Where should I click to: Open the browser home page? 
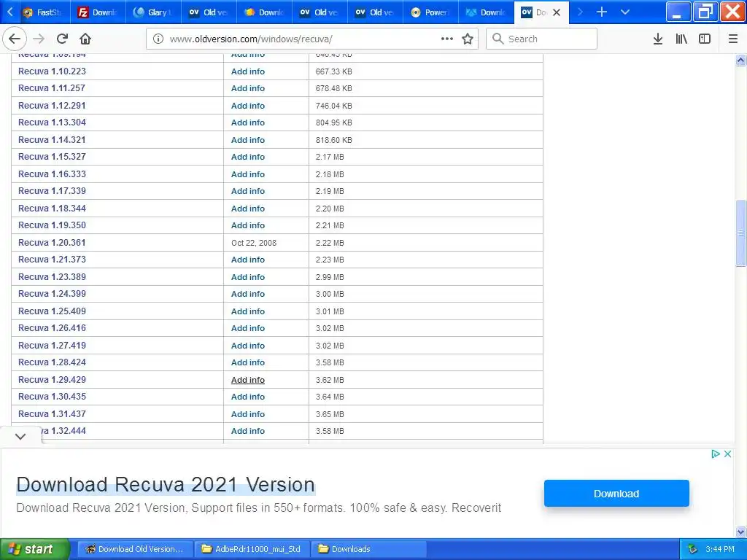coord(85,39)
